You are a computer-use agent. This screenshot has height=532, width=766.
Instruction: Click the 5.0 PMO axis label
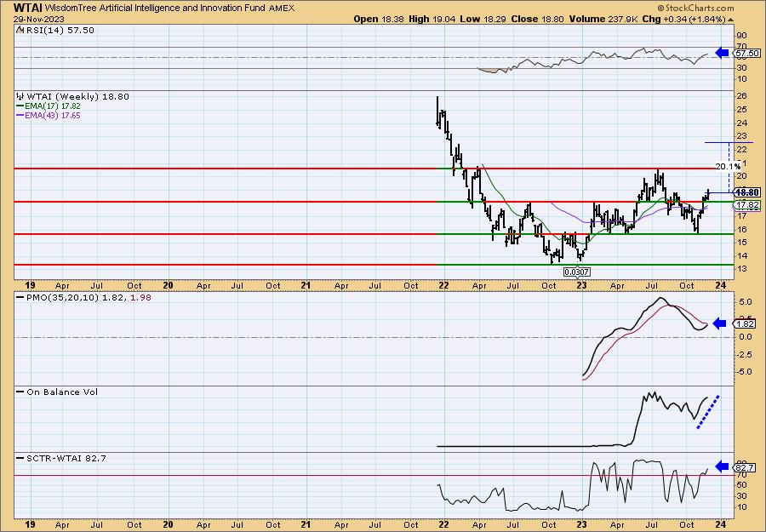click(745, 302)
